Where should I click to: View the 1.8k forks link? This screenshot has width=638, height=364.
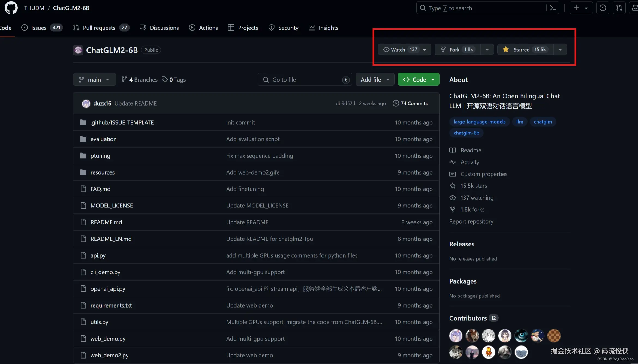tap(467, 209)
